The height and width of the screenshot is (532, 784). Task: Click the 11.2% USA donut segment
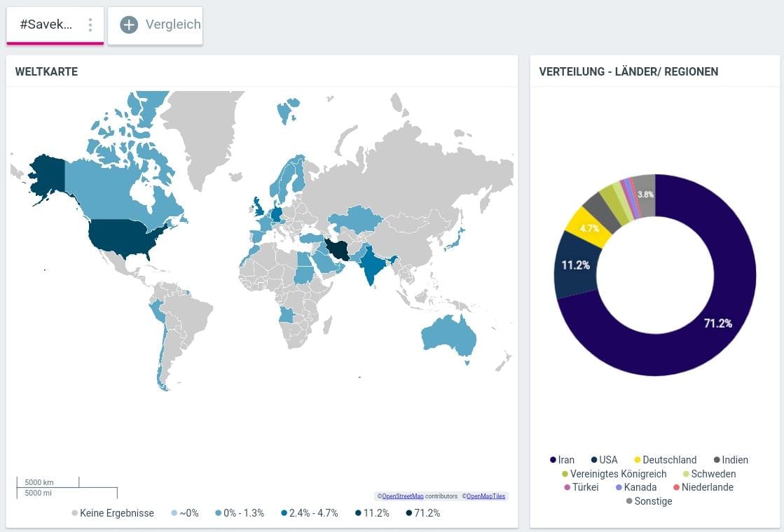[x=576, y=265]
